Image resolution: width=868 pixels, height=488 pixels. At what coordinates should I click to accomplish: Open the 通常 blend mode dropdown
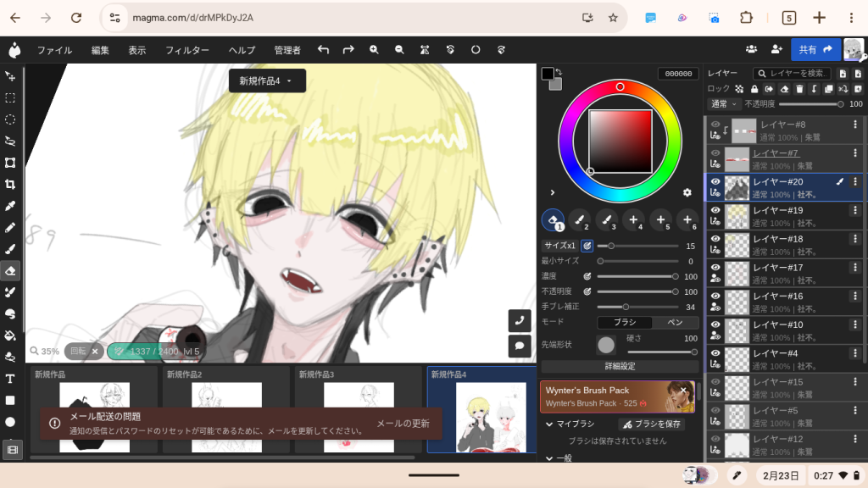[724, 104]
